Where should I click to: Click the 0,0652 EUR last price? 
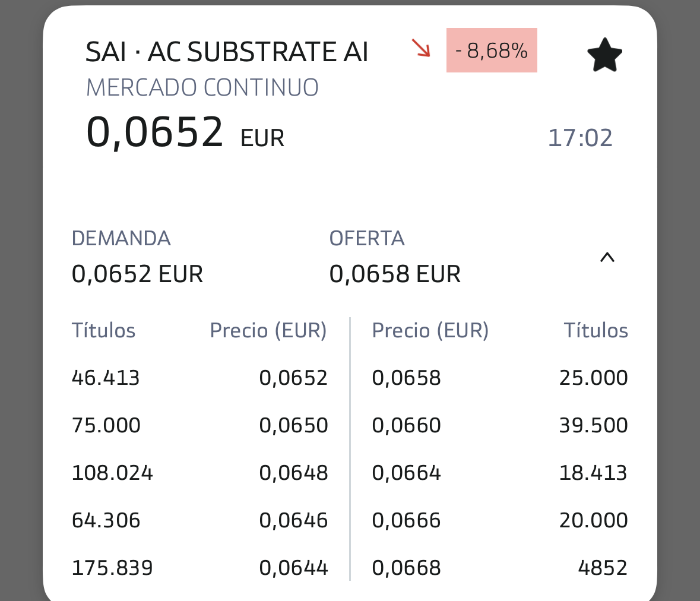[x=156, y=132]
